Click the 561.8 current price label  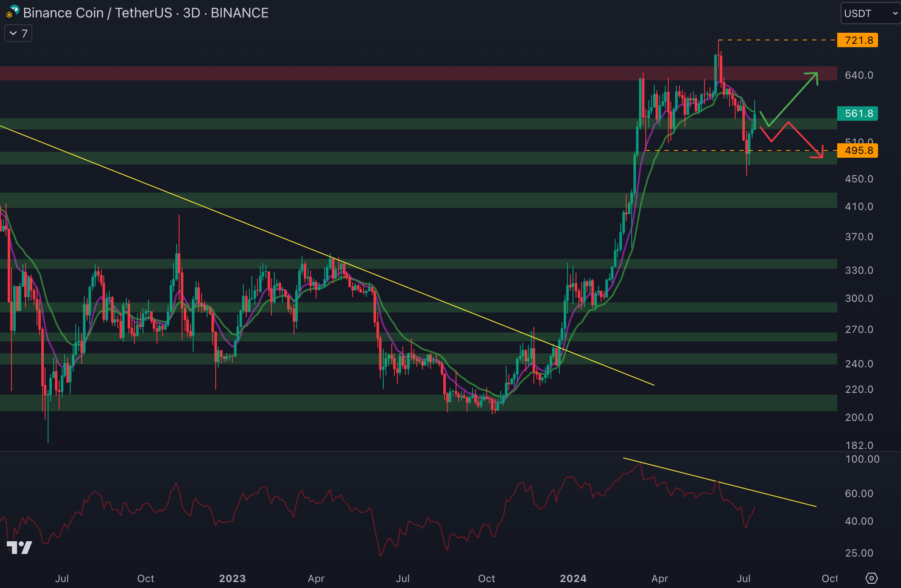(x=857, y=114)
